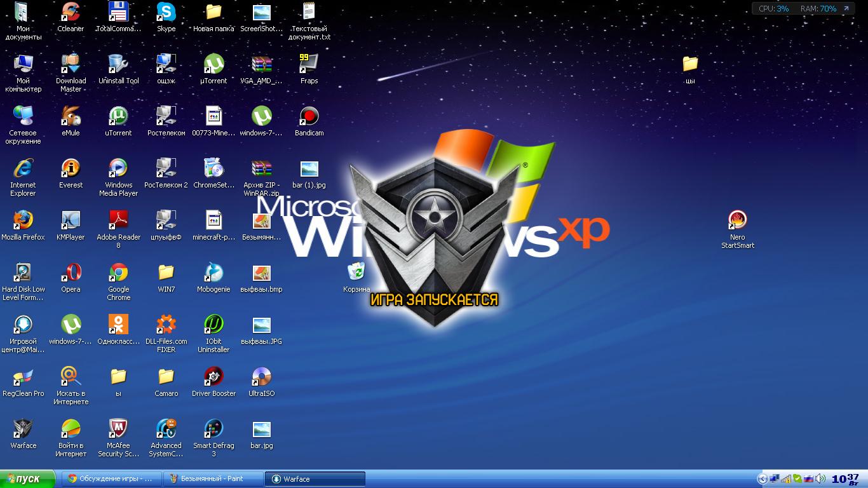The height and width of the screenshot is (488, 868).
Task: Open the wireless signal warning tray icon
Action: (x=786, y=478)
